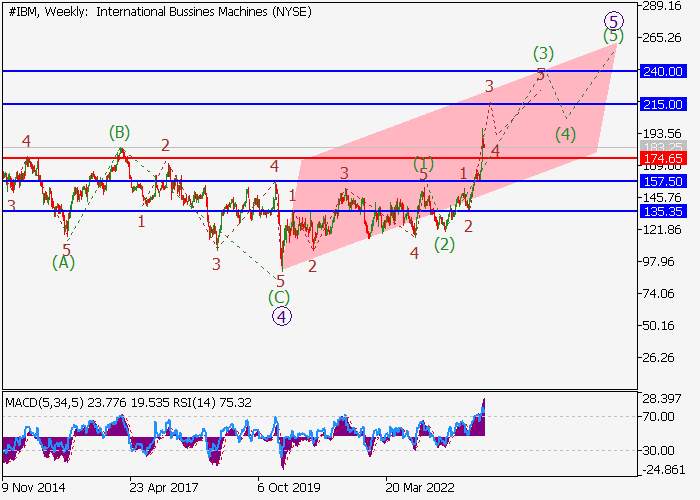Screen dimensions: 700x500
Task: Select the 135.35 blue price level label
Action: 663,211
